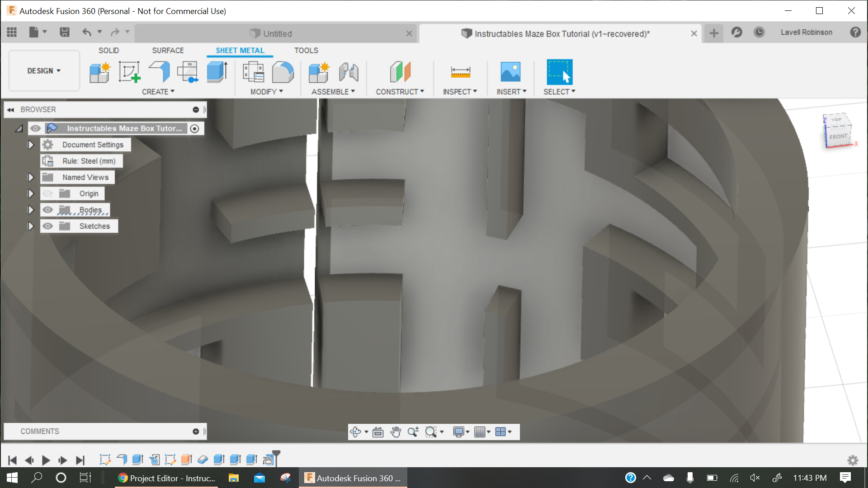Toggle visibility of the Origin folder
868x488 pixels.
47,193
